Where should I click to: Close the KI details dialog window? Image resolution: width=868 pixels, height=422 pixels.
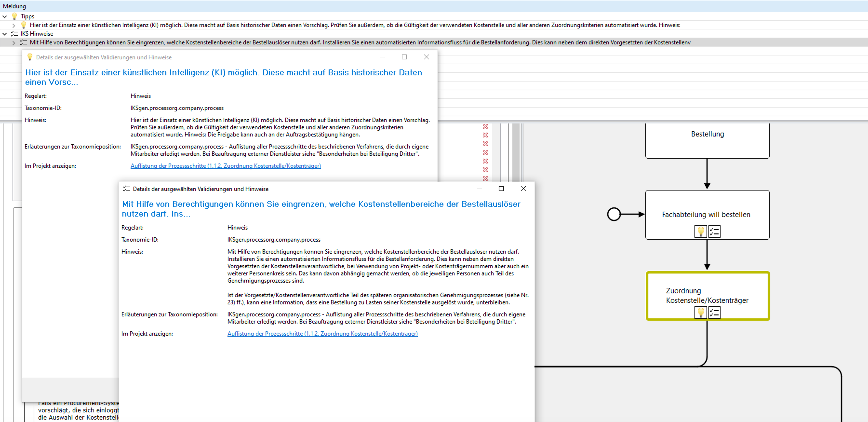(426, 57)
